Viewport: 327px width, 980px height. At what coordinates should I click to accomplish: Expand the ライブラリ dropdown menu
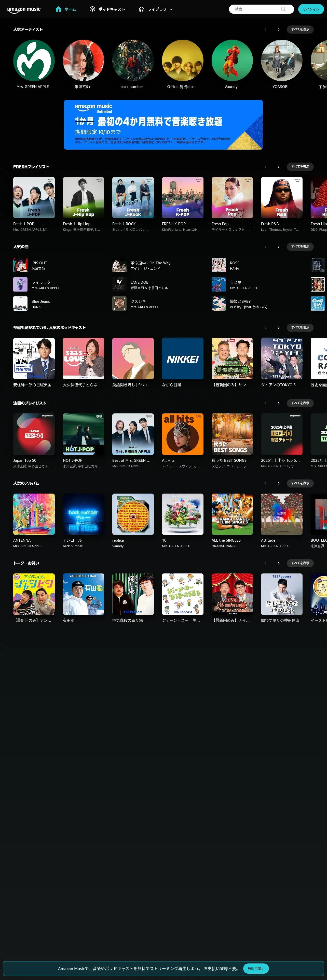[155, 9]
